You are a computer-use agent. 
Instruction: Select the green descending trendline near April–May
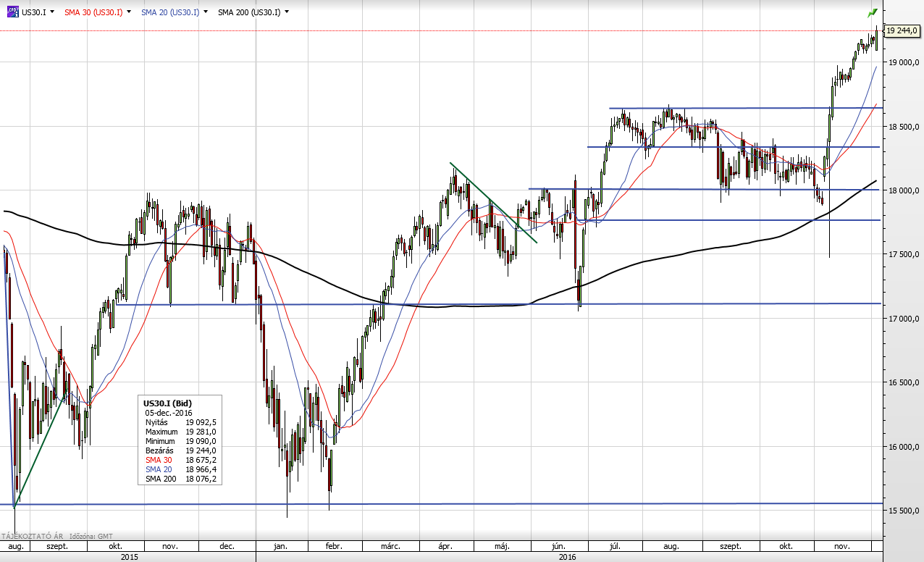(492, 202)
